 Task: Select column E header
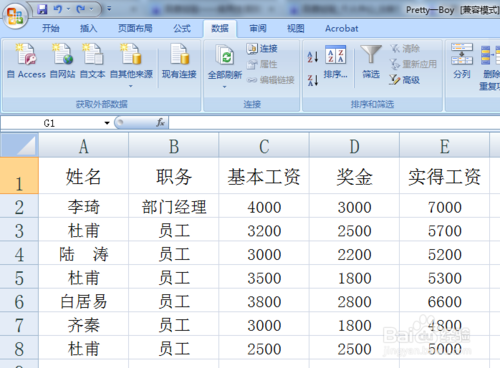pos(445,146)
